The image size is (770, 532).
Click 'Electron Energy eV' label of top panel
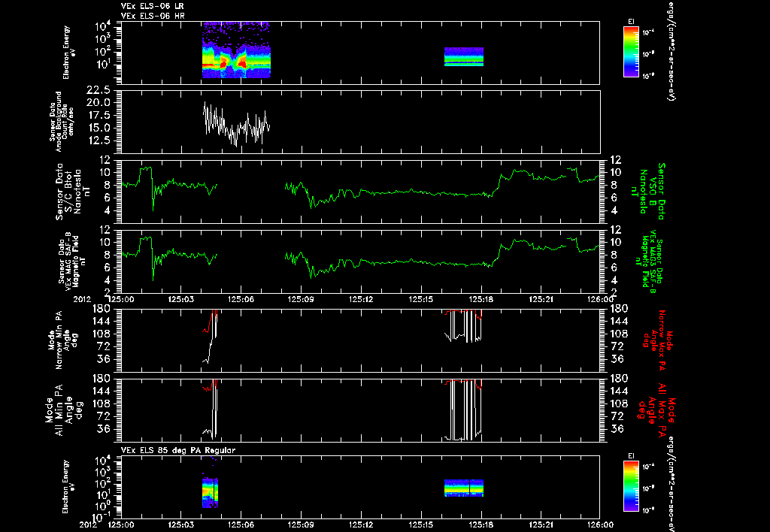[x=68, y=53]
